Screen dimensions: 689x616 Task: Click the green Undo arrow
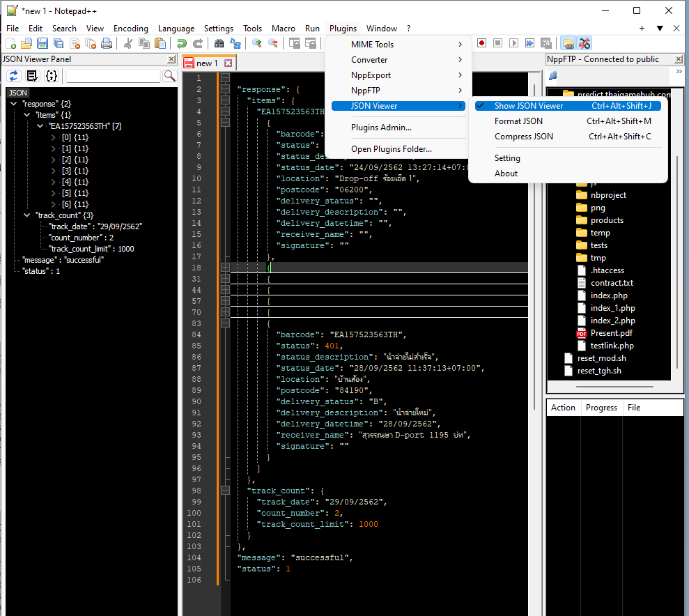[181, 43]
